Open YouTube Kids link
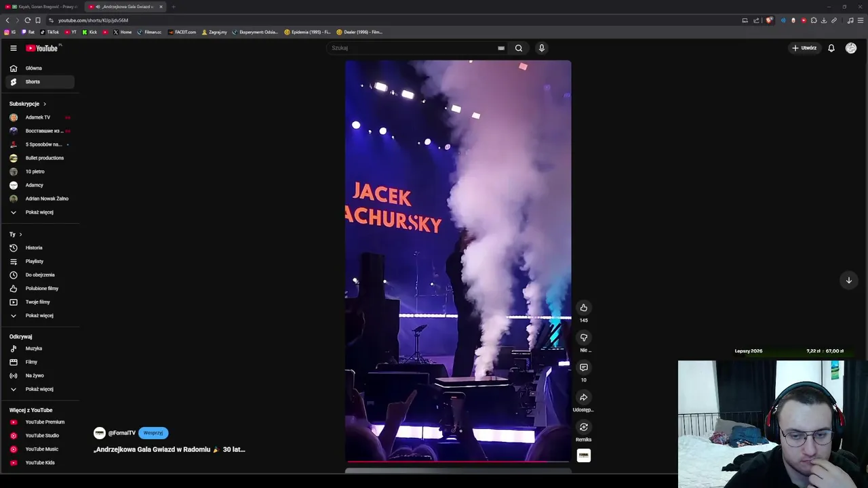868x488 pixels. tap(40, 463)
